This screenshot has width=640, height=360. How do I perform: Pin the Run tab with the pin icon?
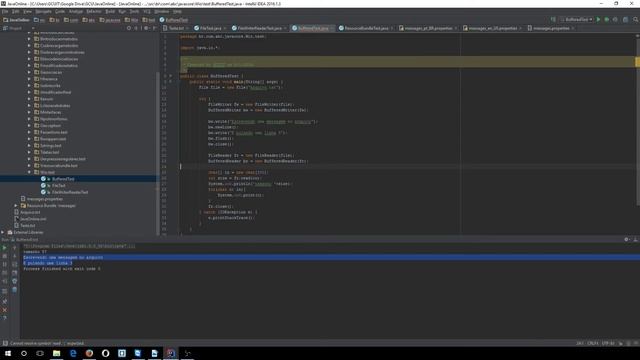[4, 301]
